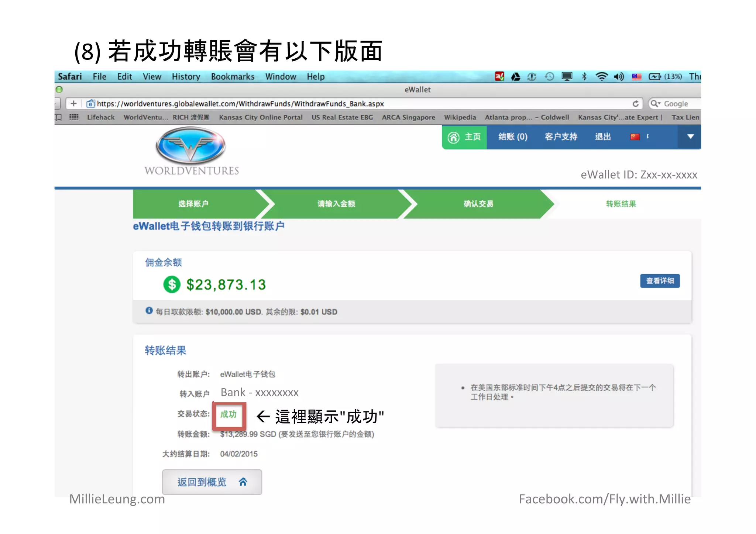This screenshot has height=534, width=756.
Task: Click the Wi-Fi status icon
Action: tap(601, 76)
